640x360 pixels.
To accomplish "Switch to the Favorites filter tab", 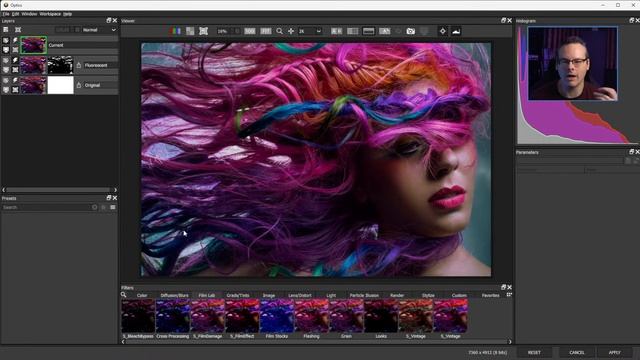I will [491, 295].
